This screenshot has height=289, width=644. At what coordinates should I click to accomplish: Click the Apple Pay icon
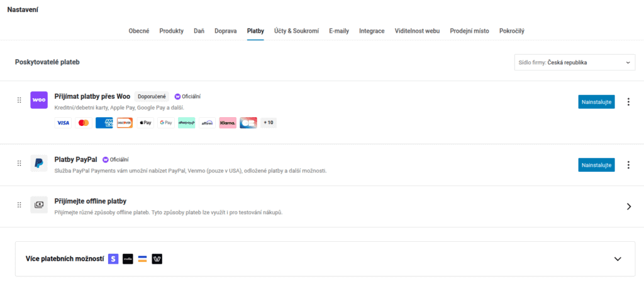pyautogui.click(x=145, y=123)
